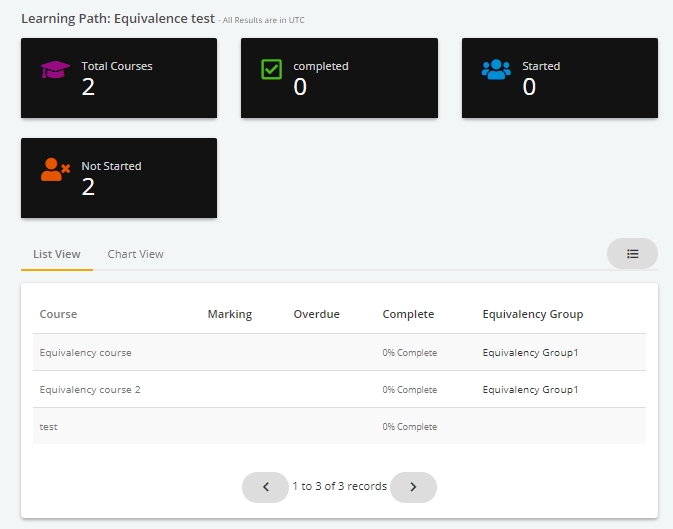Click the Not Started count '2'
Image resolution: width=673 pixels, height=529 pixels.
(x=88, y=187)
